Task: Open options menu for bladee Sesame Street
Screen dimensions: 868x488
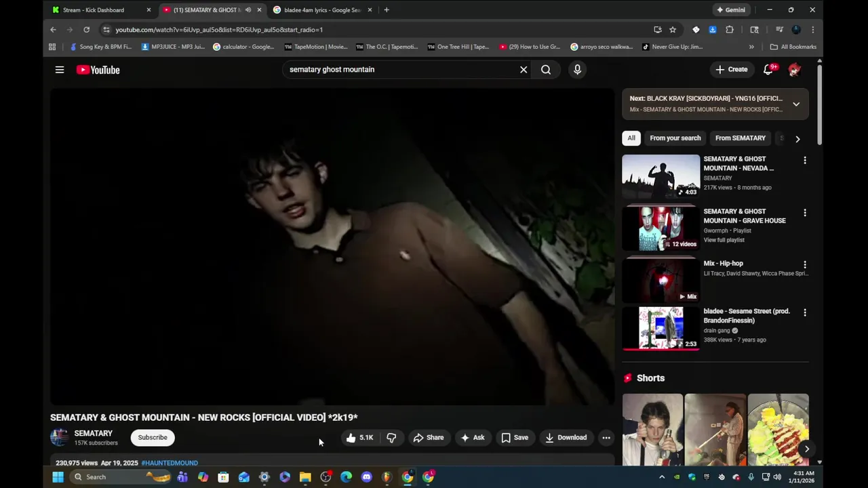Action: click(x=805, y=313)
